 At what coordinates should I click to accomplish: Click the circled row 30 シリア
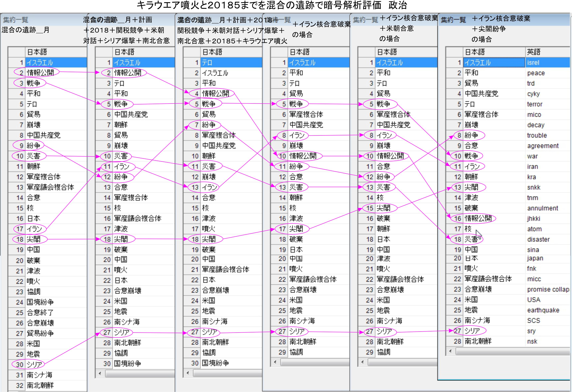tap(34, 364)
